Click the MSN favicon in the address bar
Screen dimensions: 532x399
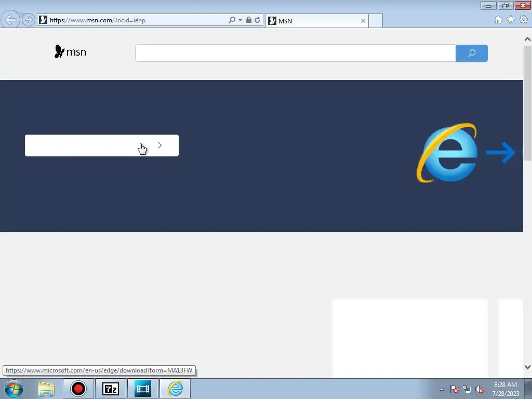tap(43, 20)
